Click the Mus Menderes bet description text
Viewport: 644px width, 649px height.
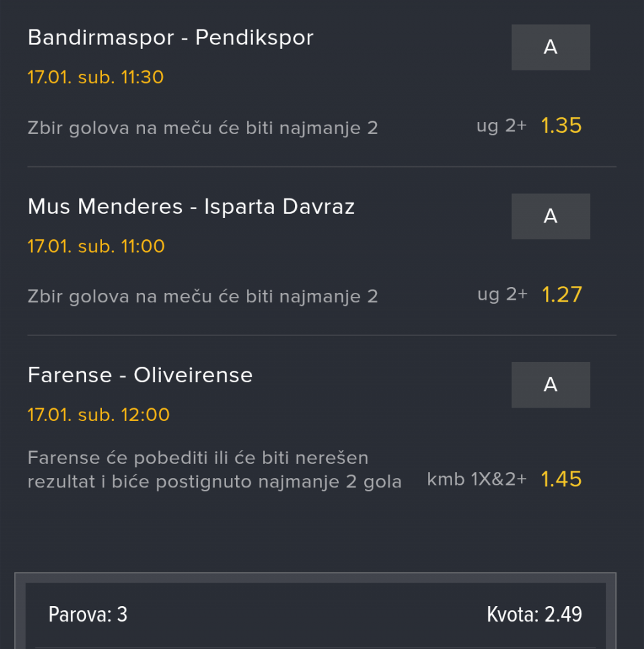tap(203, 296)
